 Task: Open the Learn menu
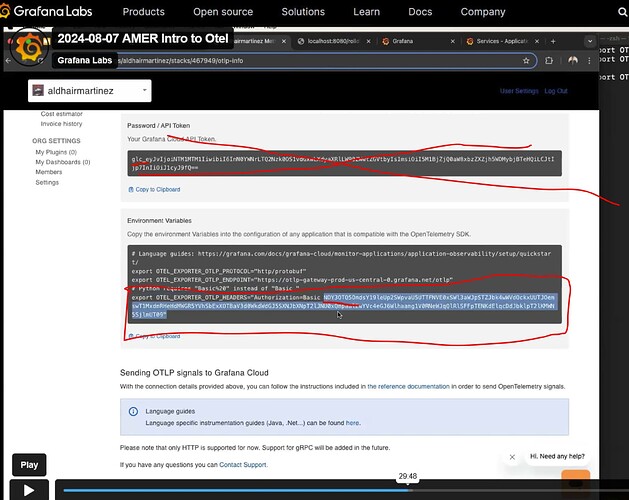pos(366,12)
